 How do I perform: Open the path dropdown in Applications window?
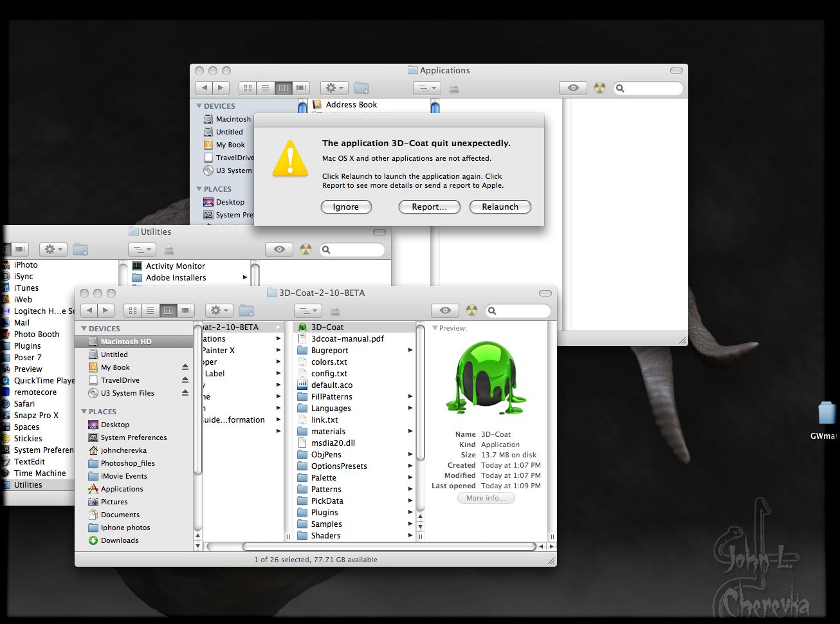(427, 88)
